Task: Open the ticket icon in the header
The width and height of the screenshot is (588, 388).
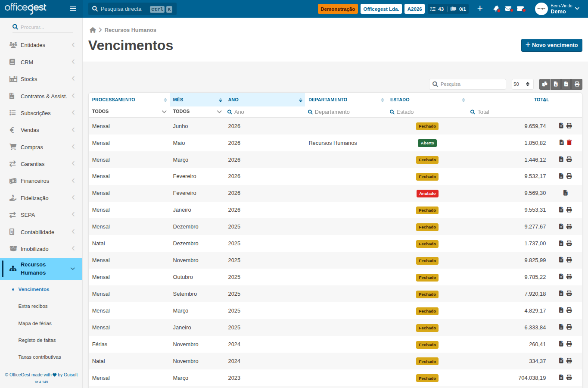Action: click(x=520, y=9)
